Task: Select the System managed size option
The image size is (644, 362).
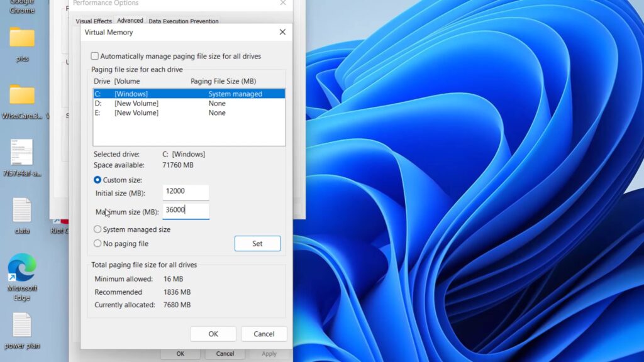Action: pyautogui.click(x=97, y=229)
